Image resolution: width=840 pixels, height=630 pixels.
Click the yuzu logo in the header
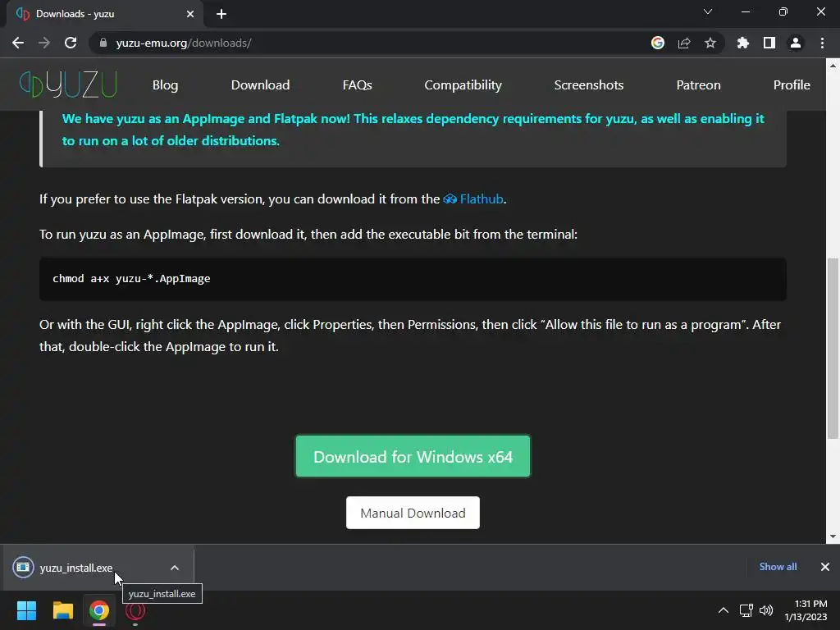[68, 84]
